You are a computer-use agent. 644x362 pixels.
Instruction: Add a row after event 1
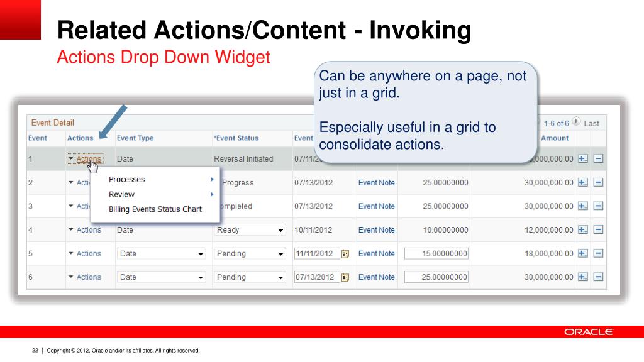583,158
